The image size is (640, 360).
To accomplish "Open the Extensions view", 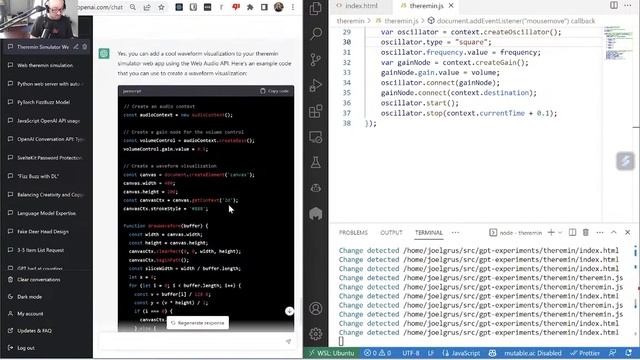I will (x=316, y=111).
